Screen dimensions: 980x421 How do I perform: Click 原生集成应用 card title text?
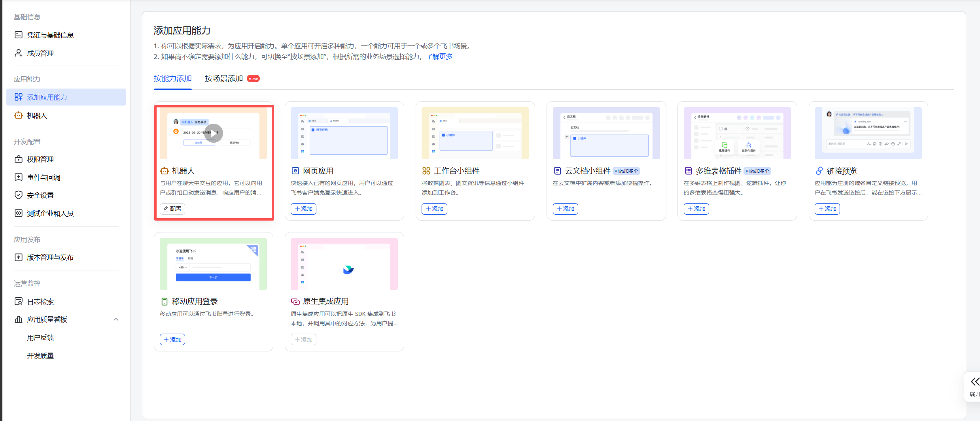coord(326,302)
